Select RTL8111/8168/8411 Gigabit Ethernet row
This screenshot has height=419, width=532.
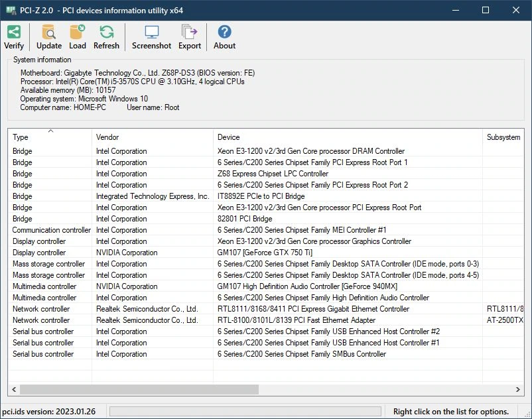pos(266,308)
